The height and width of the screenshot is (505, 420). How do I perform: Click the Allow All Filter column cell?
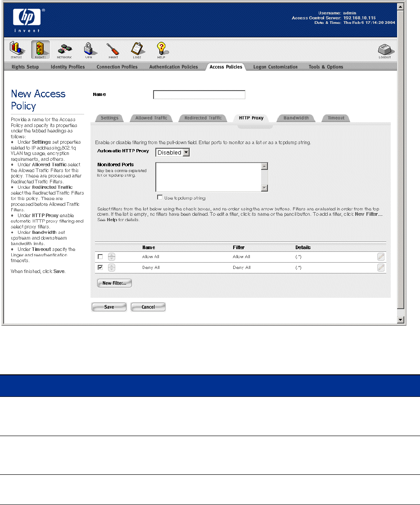[x=241, y=257]
